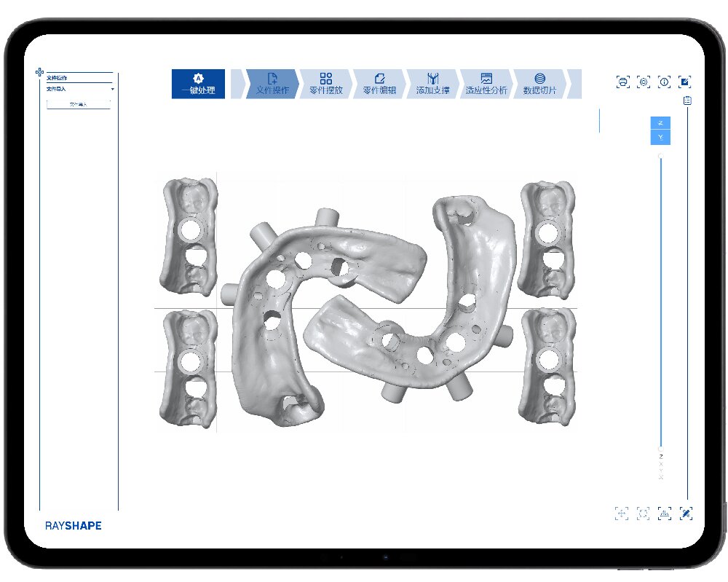Click the filled edit-square icon at top right
This screenshot has height=582, width=728.
(685, 82)
